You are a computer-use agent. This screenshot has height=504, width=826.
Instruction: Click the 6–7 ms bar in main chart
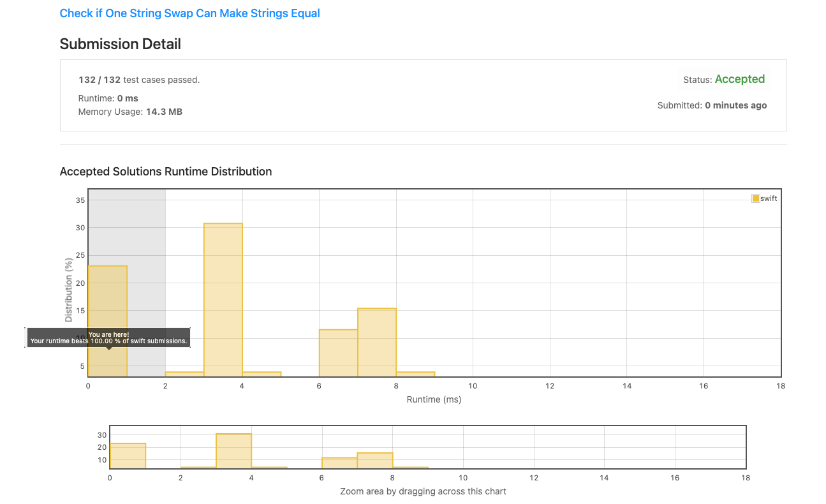[339, 353]
